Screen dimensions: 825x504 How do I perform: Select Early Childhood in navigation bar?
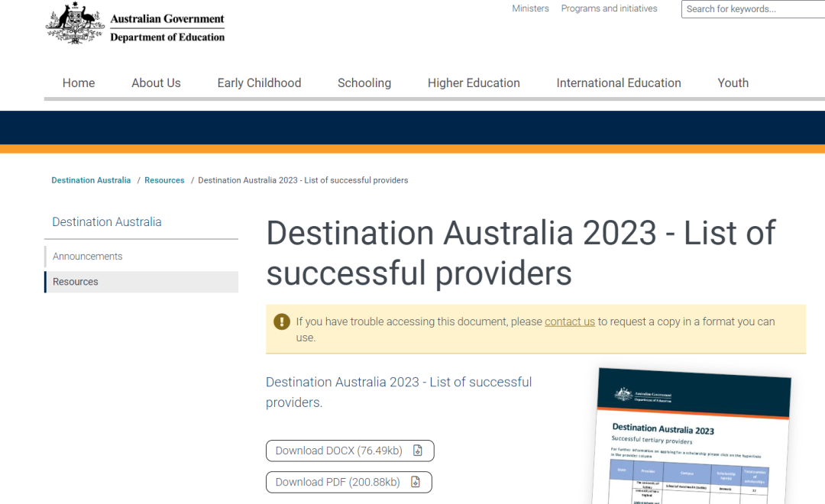click(259, 83)
